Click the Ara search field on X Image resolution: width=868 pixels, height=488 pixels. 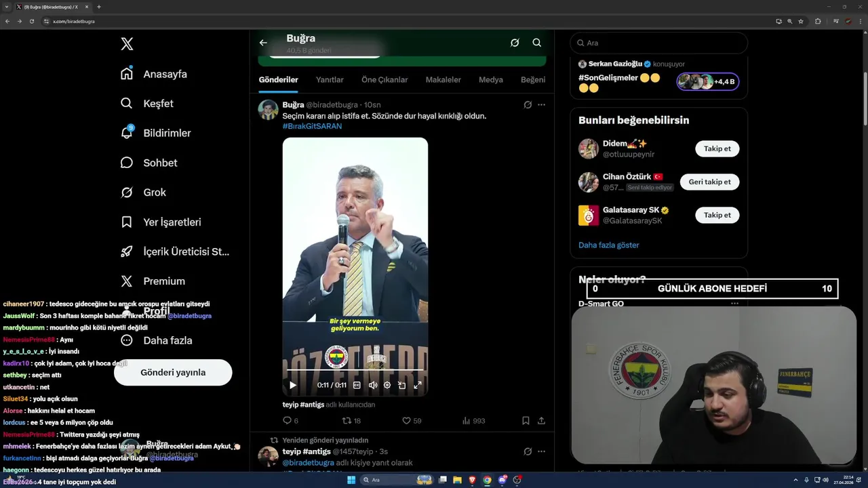[x=658, y=43]
